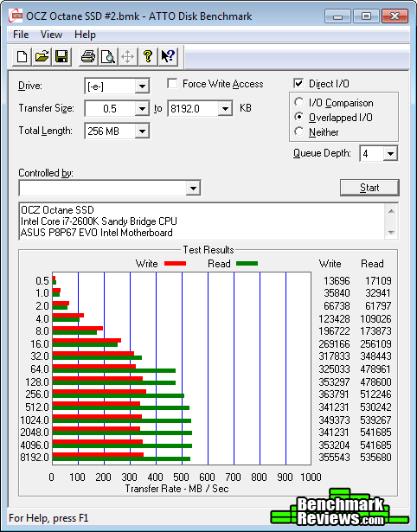Open a benchmark file via folder icon

click(42, 56)
